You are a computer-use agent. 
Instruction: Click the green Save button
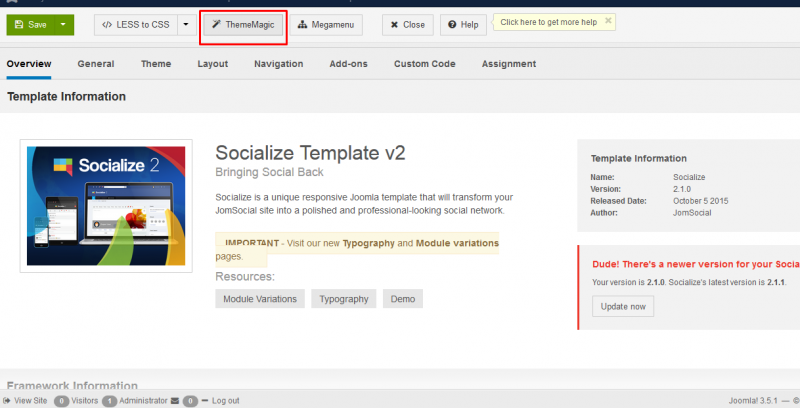(30, 24)
